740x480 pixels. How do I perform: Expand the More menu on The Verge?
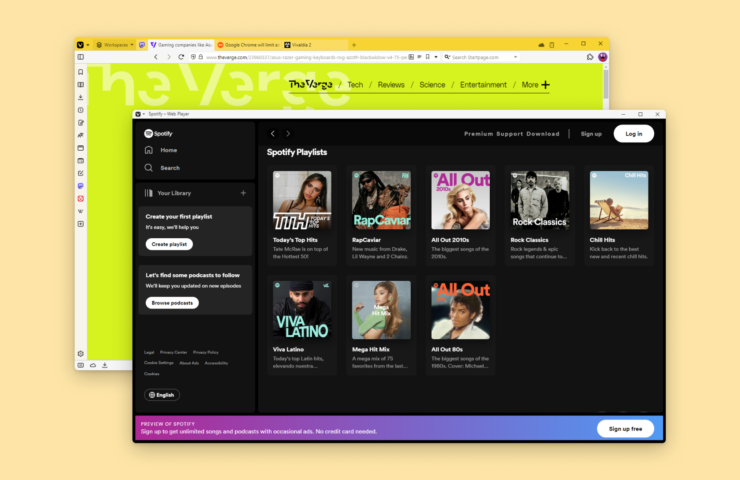(535, 85)
